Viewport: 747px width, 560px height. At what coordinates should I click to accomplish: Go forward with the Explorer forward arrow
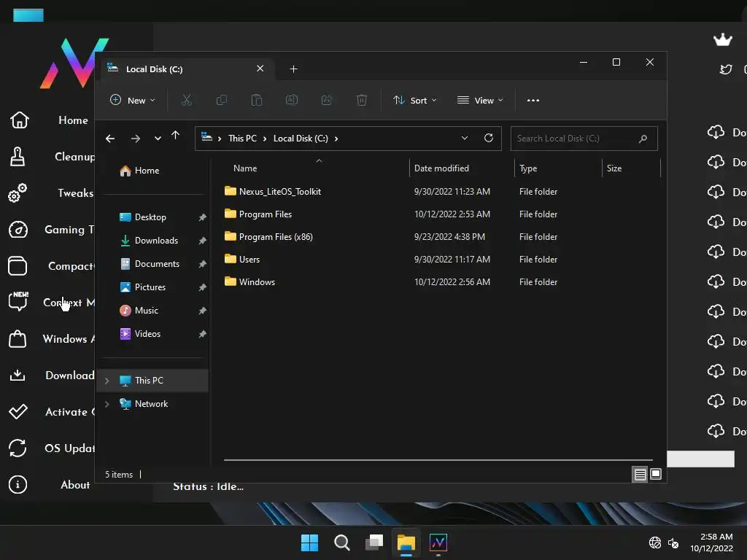coord(136,139)
